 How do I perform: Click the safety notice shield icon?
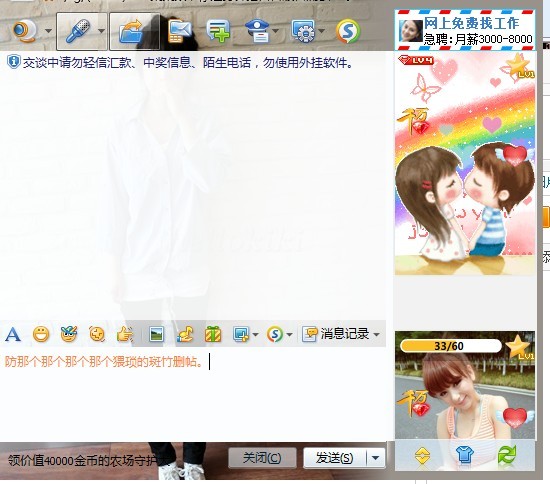(x=13, y=62)
